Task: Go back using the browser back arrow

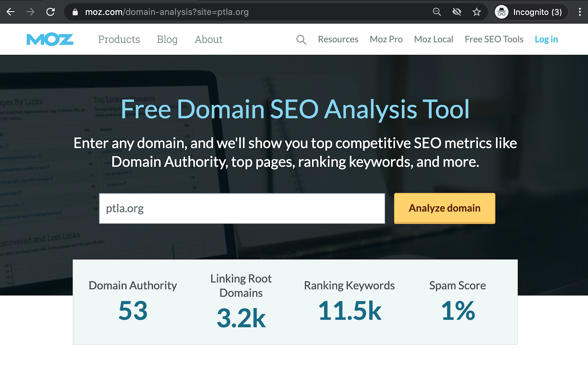Action: point(11,12)
